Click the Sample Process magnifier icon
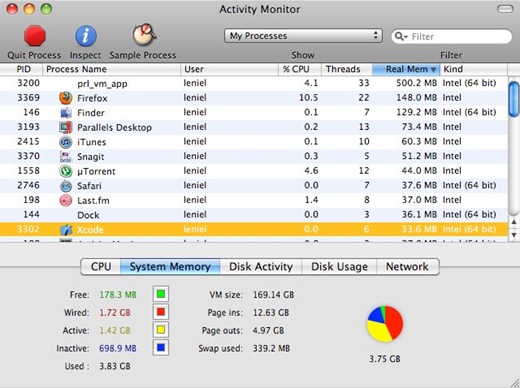The height and width of the screenshot is (388, 520). point(144,35)
